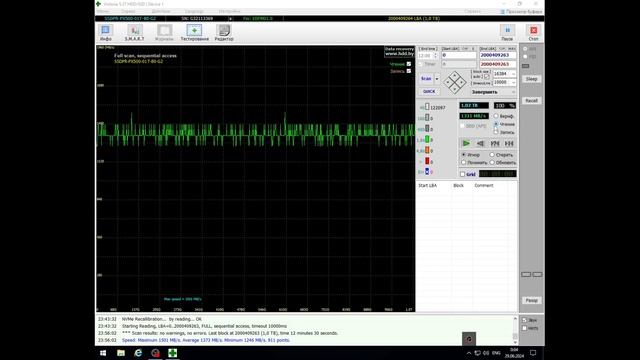
Task: Switch to the Тестирование page
Action: 194,32
